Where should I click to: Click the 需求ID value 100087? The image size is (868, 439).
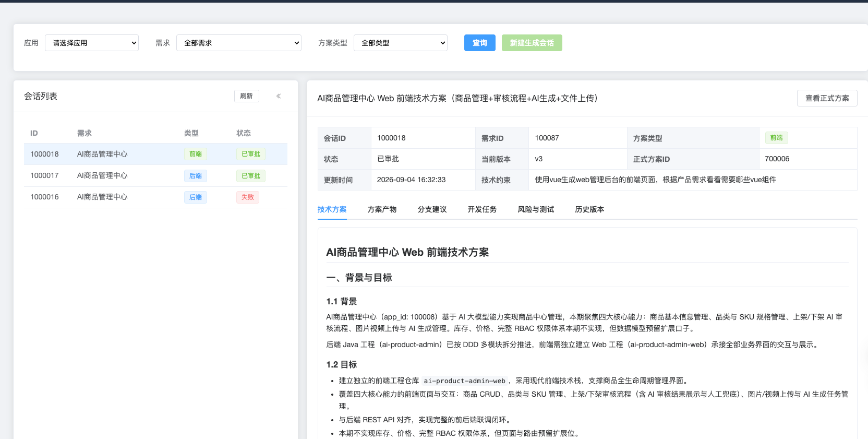pyautogui.click(x=547, y=138)
